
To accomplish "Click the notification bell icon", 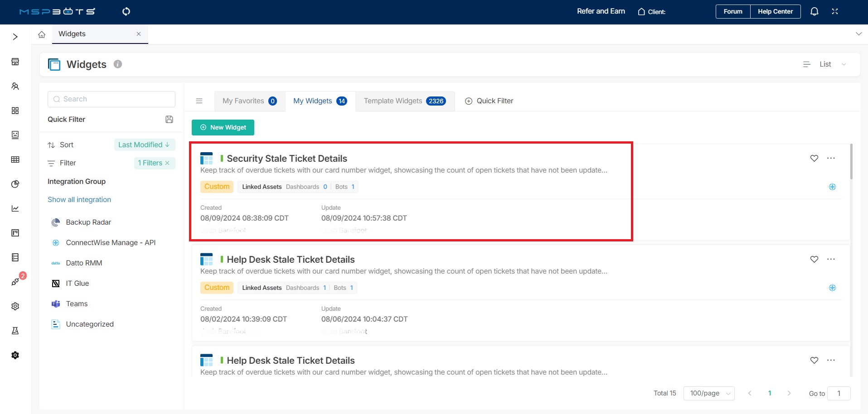I will point(814,11).
